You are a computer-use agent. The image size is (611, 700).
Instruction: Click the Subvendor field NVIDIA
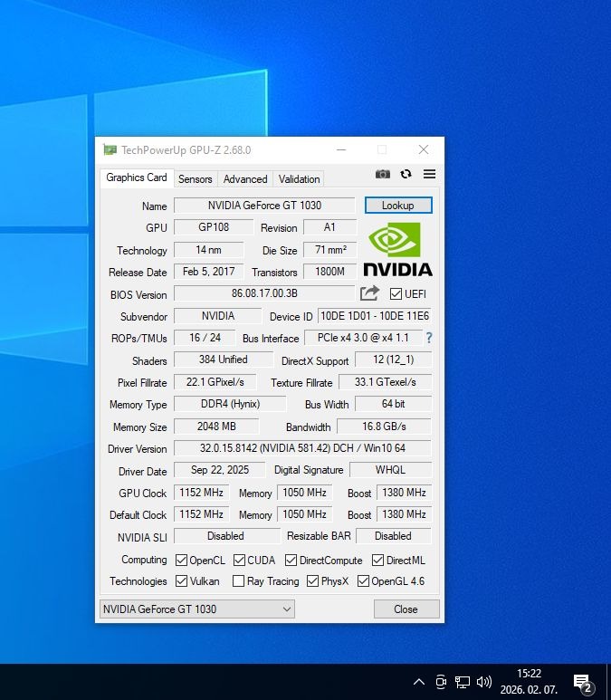coord(218,316)
